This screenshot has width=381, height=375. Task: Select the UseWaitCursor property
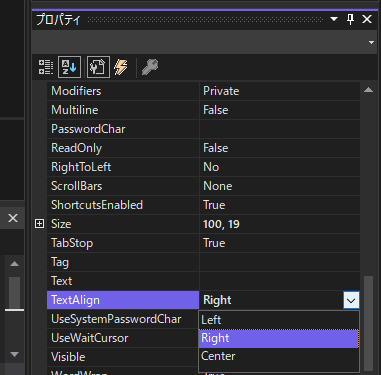123,338
